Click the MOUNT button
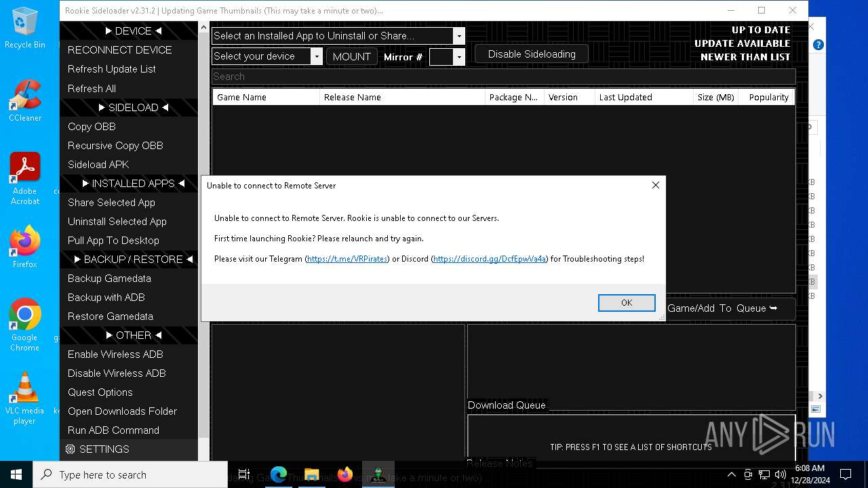 pyautogui.click(x=351, y=57)
